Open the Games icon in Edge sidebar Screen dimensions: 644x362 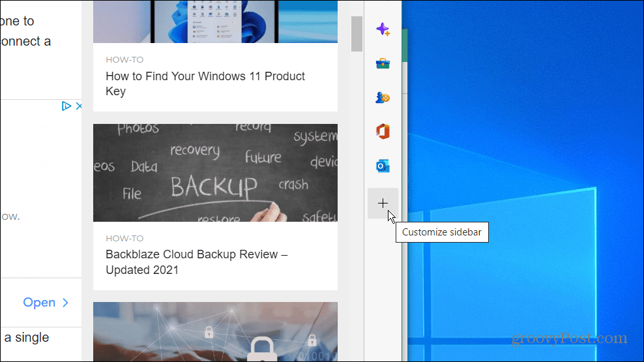383,97
